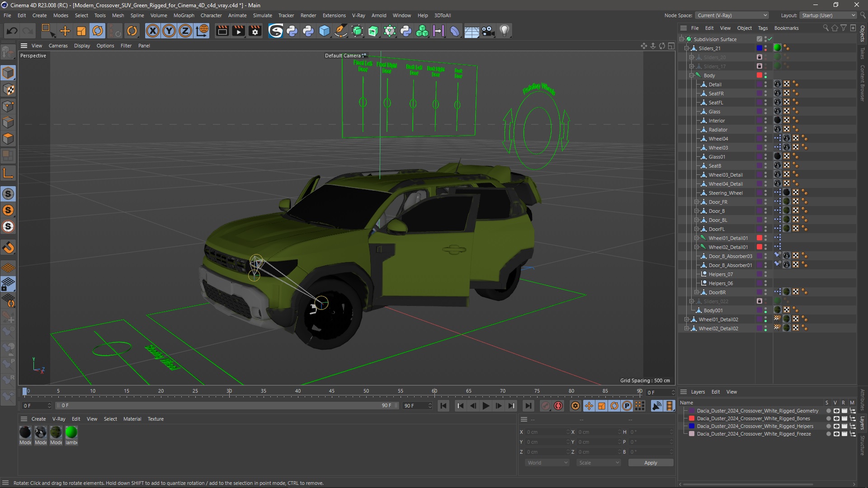Add a Camera object icon
The image size is (868, 488).
(x=488, y=31)
